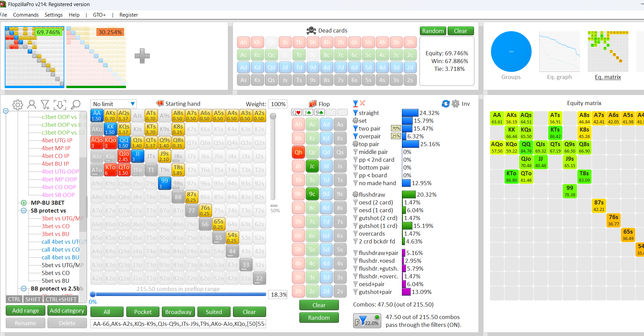Expand the MP-BU 3BET tree node
The width and height of the screenshot is (644, 336).
(24, 203)
